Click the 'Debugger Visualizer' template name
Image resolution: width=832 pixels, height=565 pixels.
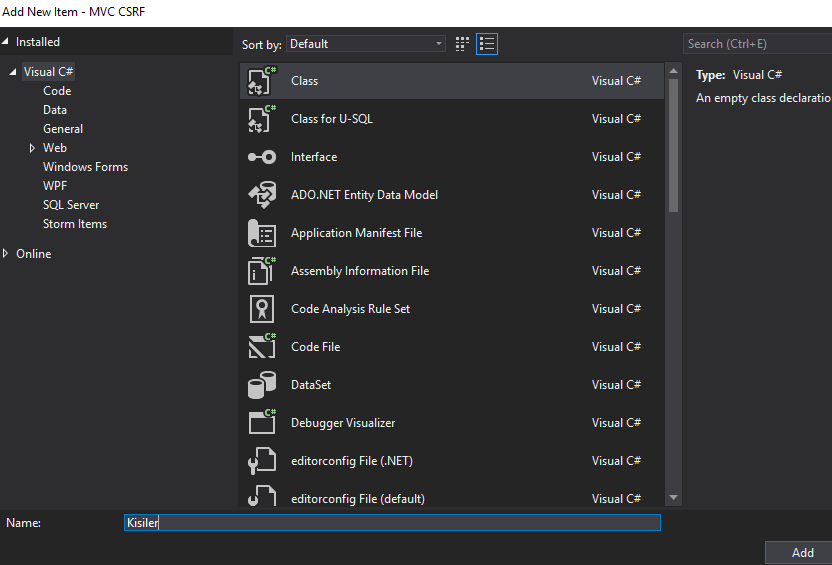[x=343, y=423]
